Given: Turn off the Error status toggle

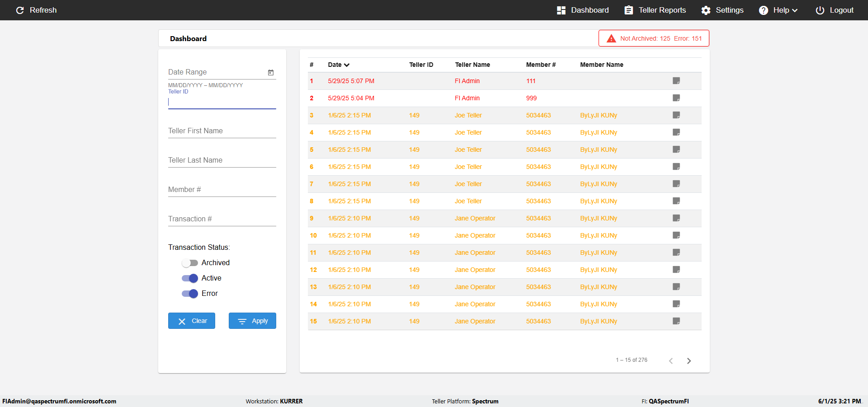Looking at the screenshot, I should pos(190,294).
